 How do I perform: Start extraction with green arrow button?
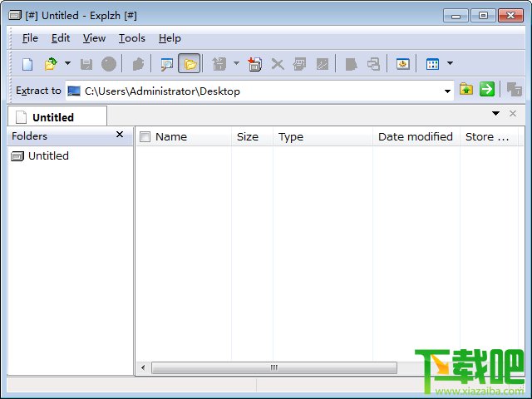pyautogui.click(x=487, y=90)
